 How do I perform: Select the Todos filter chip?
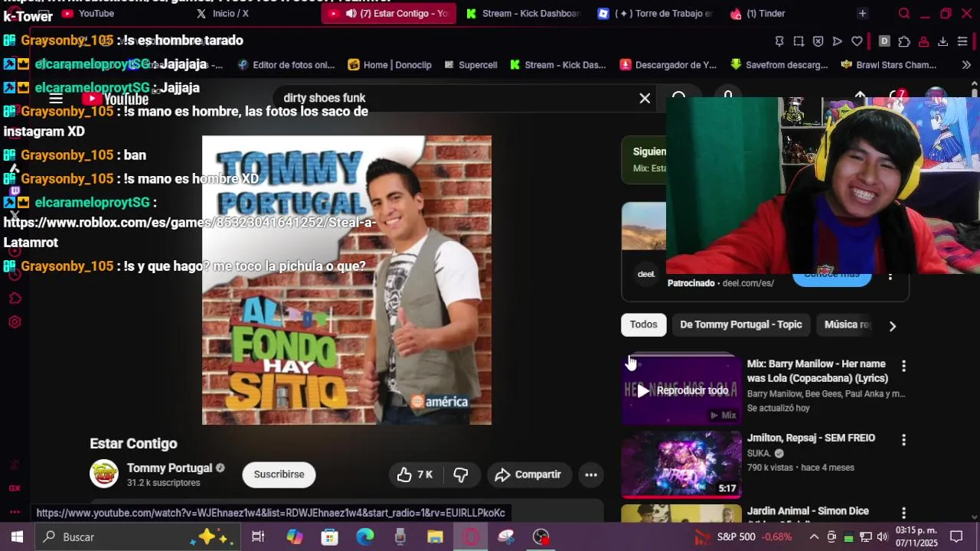[x=644, y=324]
